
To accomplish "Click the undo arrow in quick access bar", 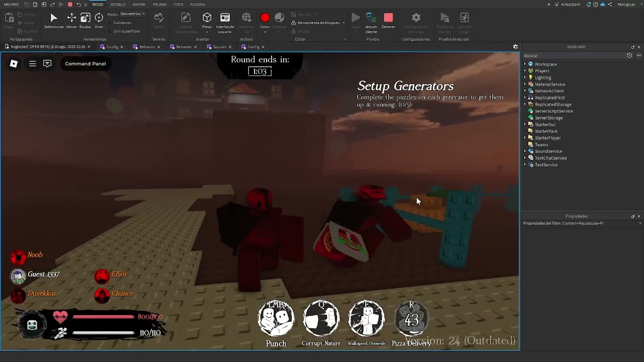I will click(78, 5).
